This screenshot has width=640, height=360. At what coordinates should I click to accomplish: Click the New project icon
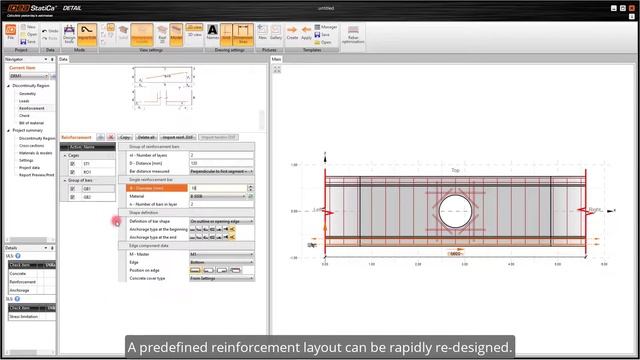(x=28, y=27)
